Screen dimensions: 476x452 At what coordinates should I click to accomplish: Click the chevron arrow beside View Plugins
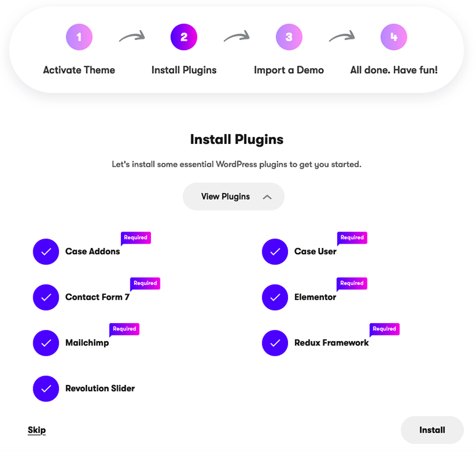click(x=267, y=197)
